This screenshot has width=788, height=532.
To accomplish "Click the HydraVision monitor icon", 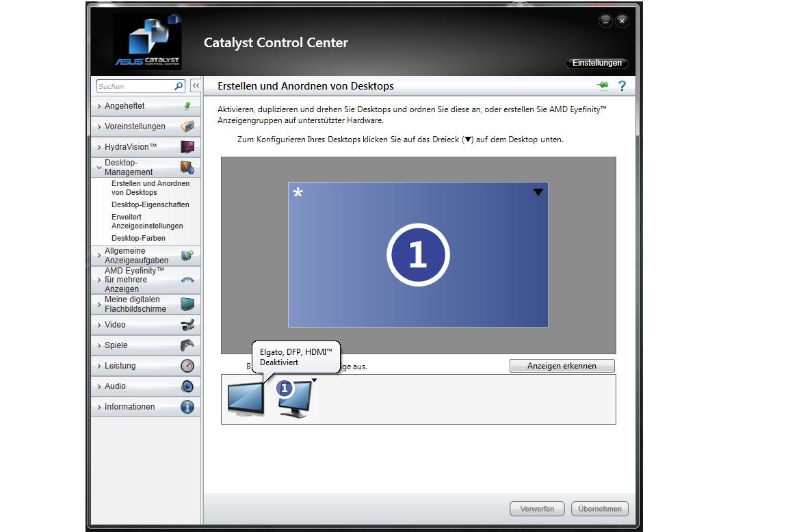I will pos(187,147).
